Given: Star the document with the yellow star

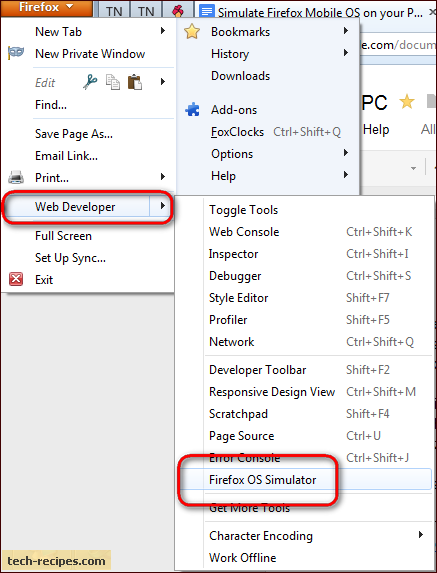Looking at the screenshot, I should (406, 102).
